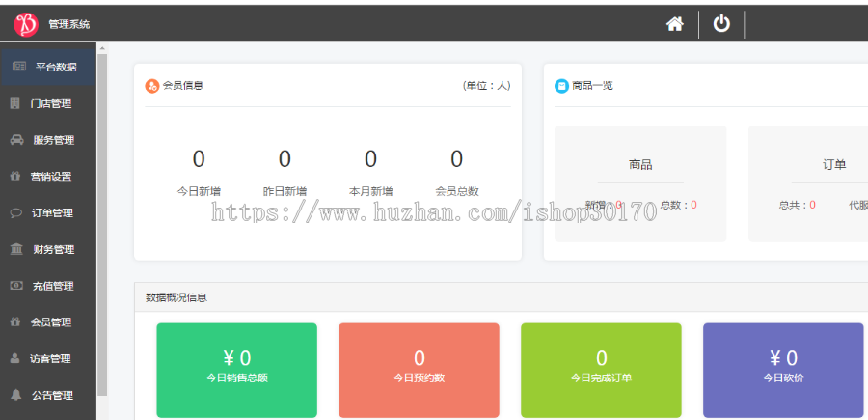The image size is (868, 420).
Task: Click the gift icon beside 会员管理
Action: coord(15,322)
